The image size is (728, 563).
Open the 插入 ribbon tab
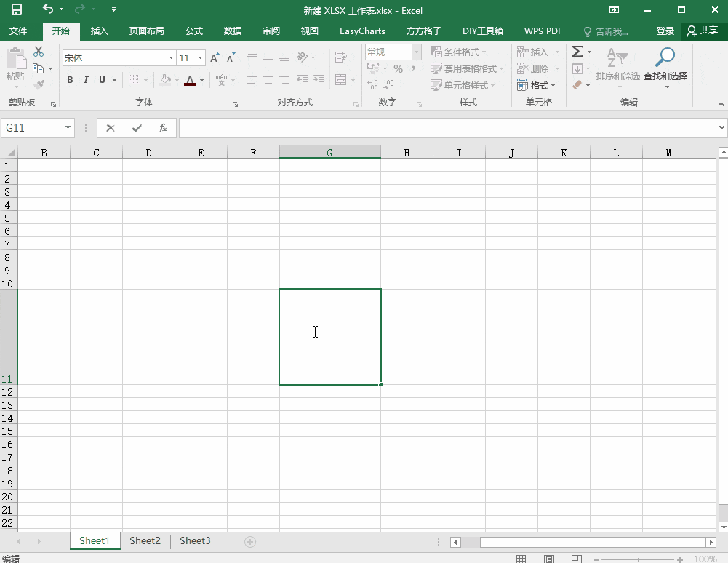tap(99, 31)
